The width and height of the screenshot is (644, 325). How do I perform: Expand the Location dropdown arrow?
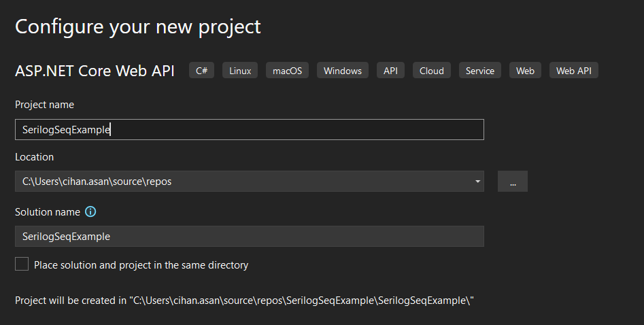[x=478, y=182]
